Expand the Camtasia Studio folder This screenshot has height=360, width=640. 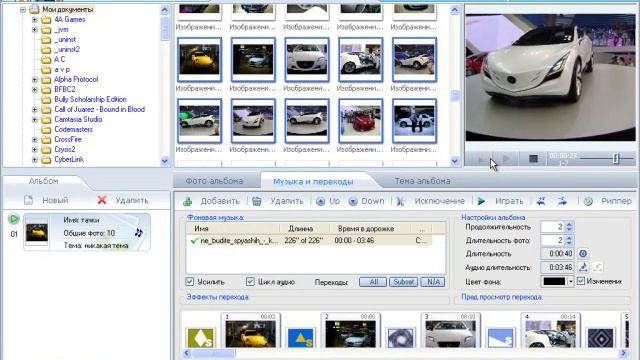[x=35, y=119]
